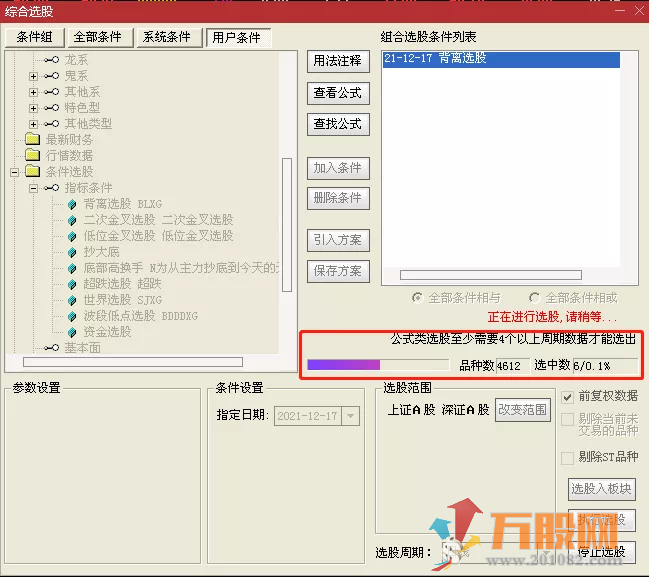Click the 停止选股 button
Viewport: 649px width, 577px height.
601,552
